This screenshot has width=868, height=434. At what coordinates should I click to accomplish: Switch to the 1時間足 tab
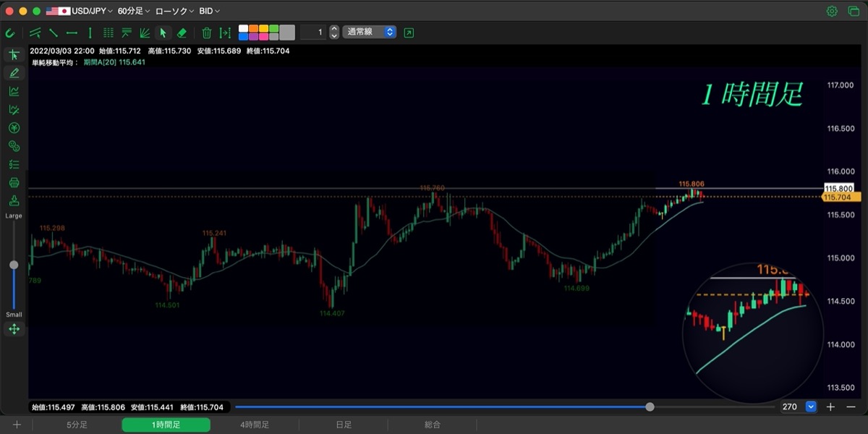pyautogui.click(x=166, y=425)
